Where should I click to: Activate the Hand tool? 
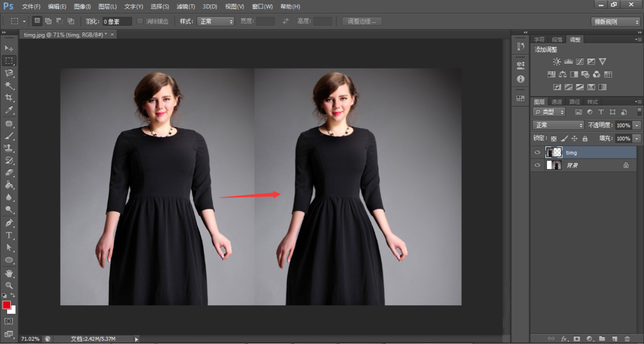[9, 273]
